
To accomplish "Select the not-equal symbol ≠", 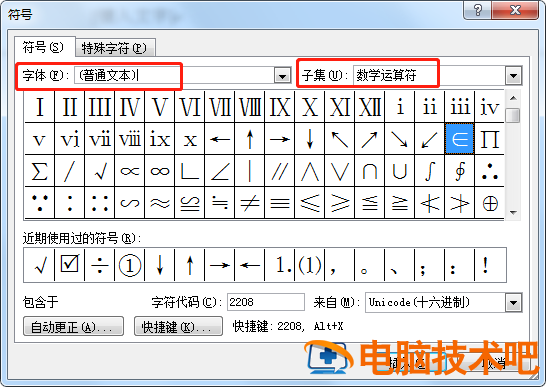I will (x=250, y=203).
